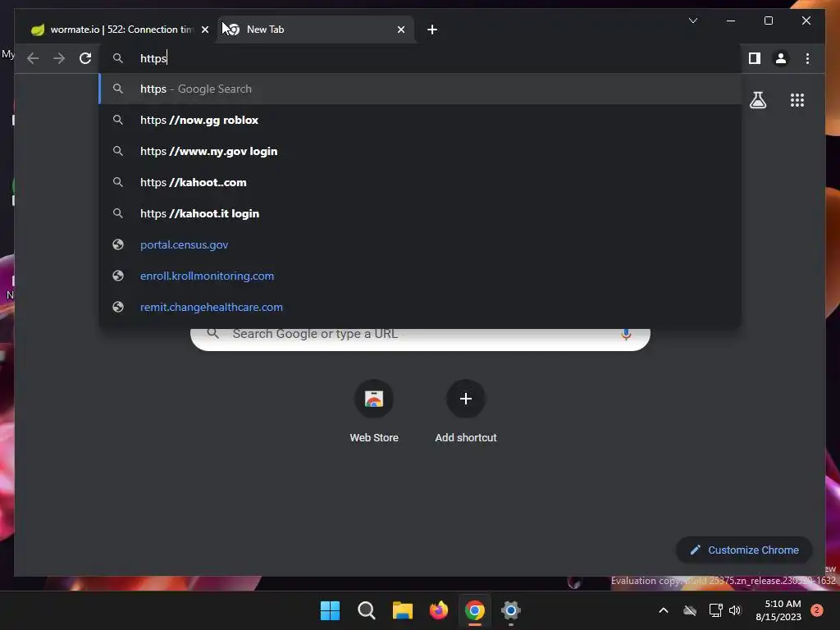The image size is (840, 630).
Task: Click the Chrome taskbar icon
Action: click(475, 610)
